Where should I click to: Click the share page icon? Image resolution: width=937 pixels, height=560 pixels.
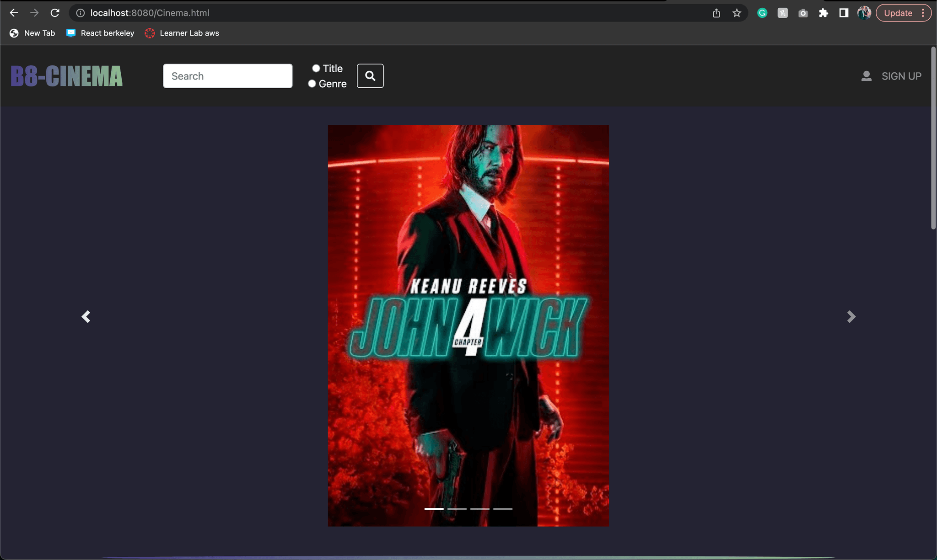point(716,13)
